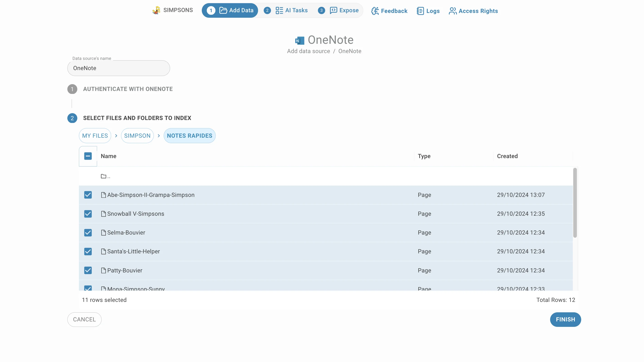Click page icon beside Santa's-Little-Helper

(103, 252)
